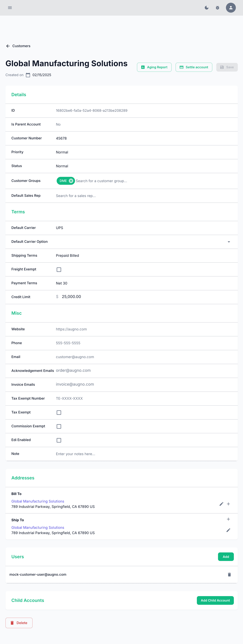243x644 pixels.
Task: Open the Default Carrier field showing UPS
Action: pyautogui.click(x=144, y=228)
